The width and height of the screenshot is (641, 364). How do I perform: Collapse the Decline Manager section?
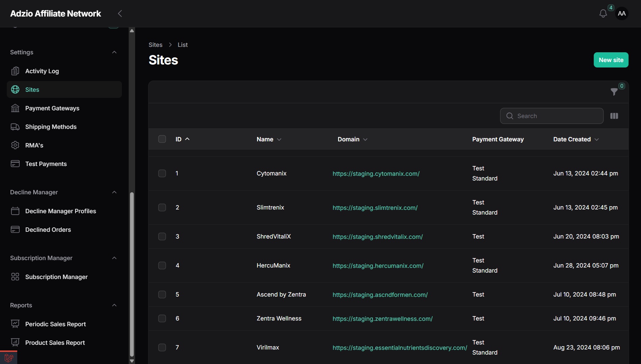tap(114, 192)
